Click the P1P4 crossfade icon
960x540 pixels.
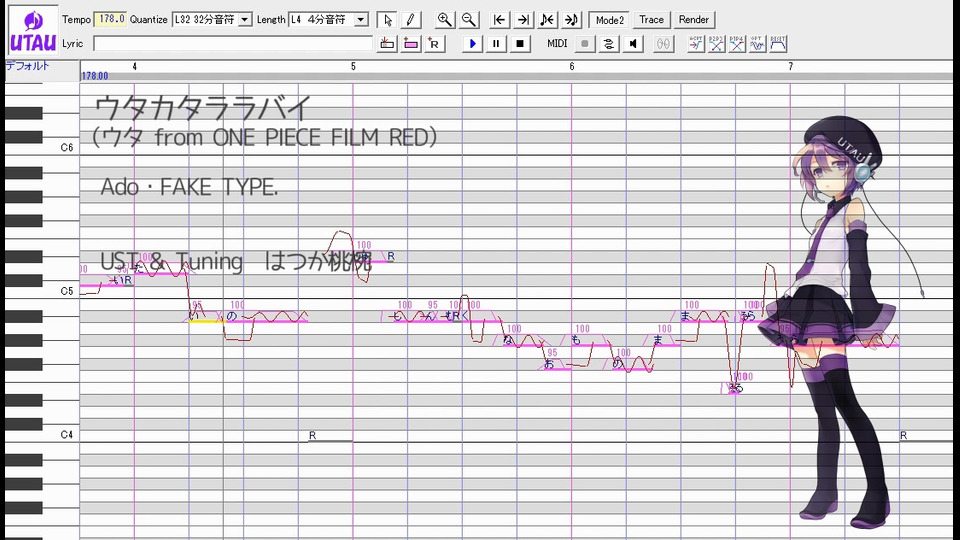(737, 43)
